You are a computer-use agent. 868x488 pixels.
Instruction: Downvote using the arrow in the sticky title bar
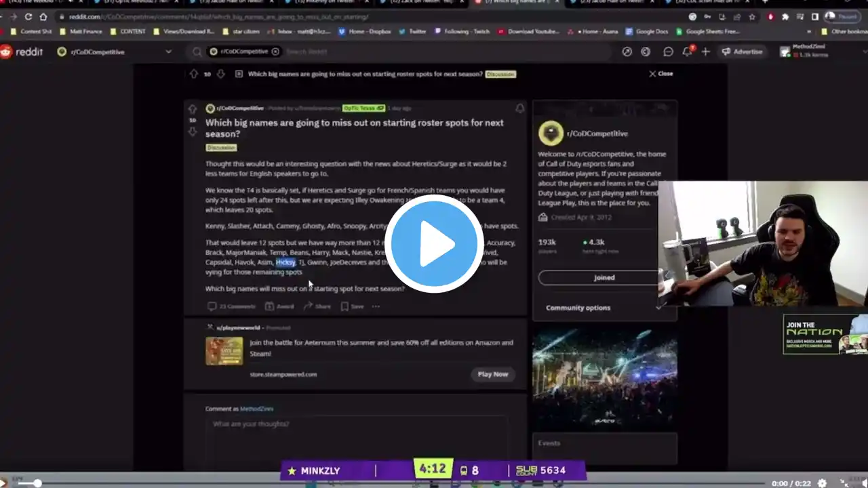(220, 74)
